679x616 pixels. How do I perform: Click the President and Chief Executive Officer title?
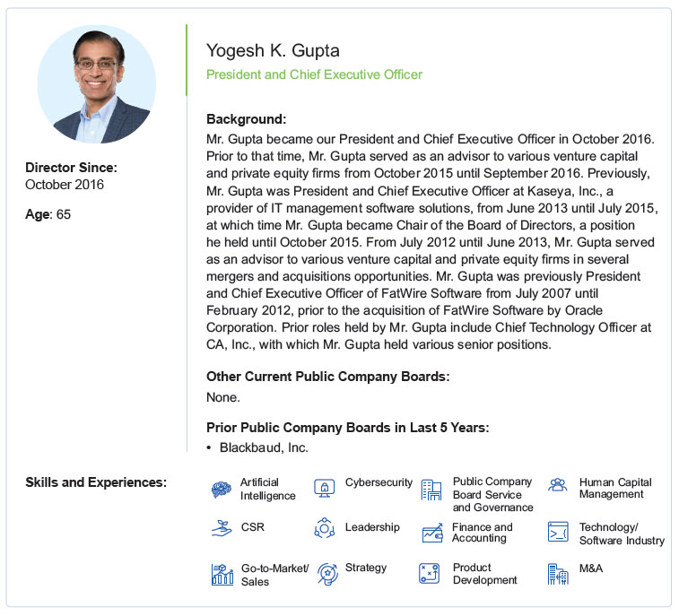pos(314,74)
